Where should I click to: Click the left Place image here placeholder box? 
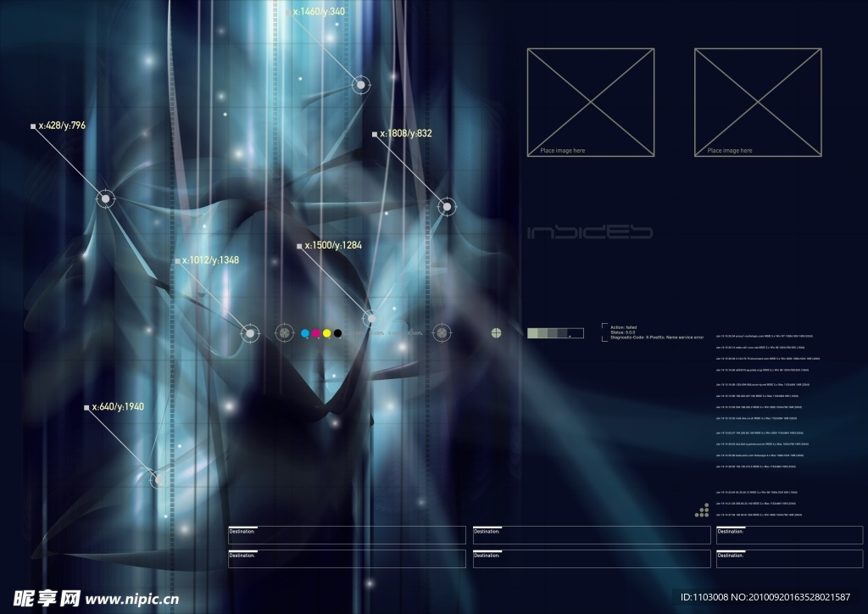[x=591, y=103]
